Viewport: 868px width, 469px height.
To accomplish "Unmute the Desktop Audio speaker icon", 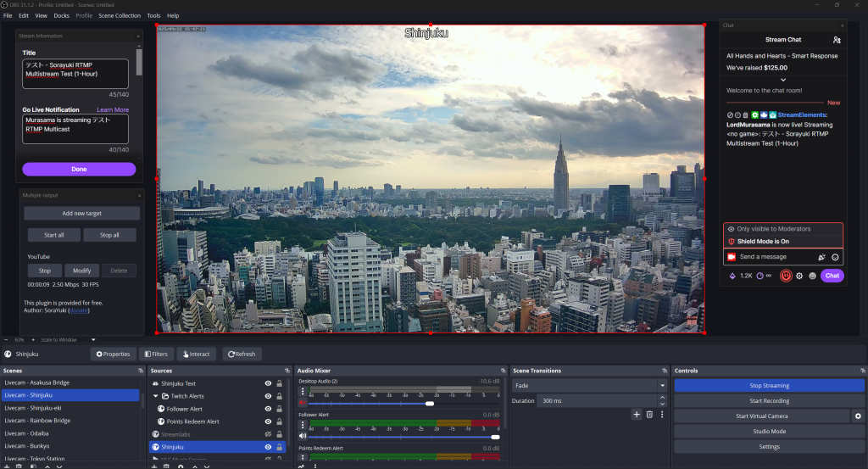I will pyautogui.click(x=303, y=403).
